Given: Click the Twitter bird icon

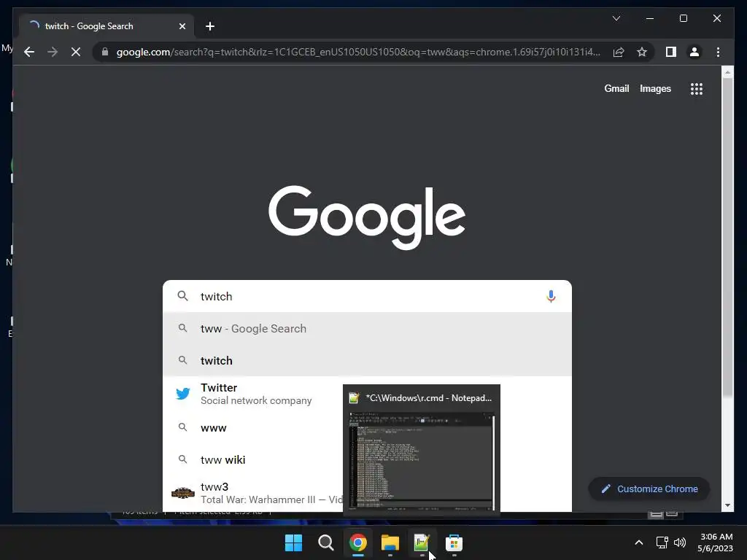Looking at the screenshot, I should click(183, 394).
